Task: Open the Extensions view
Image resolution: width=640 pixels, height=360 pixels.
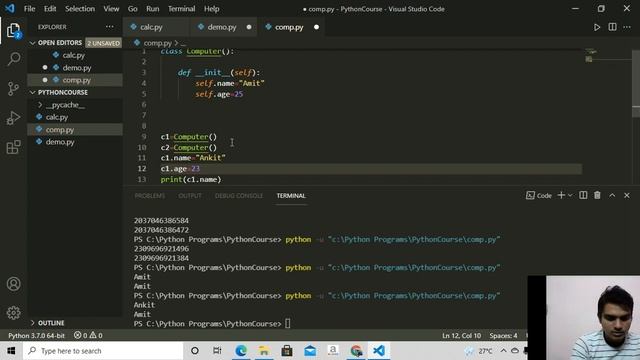Action: [x=13, y=147]
